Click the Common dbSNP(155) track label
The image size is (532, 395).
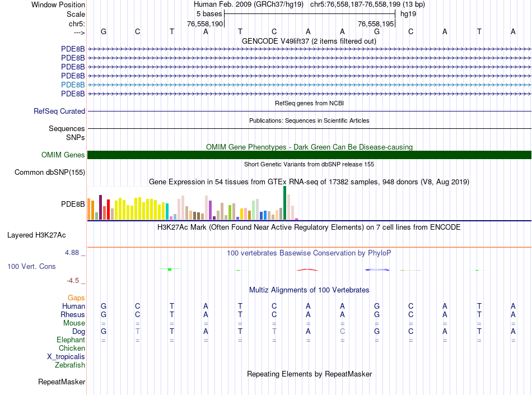50,173
